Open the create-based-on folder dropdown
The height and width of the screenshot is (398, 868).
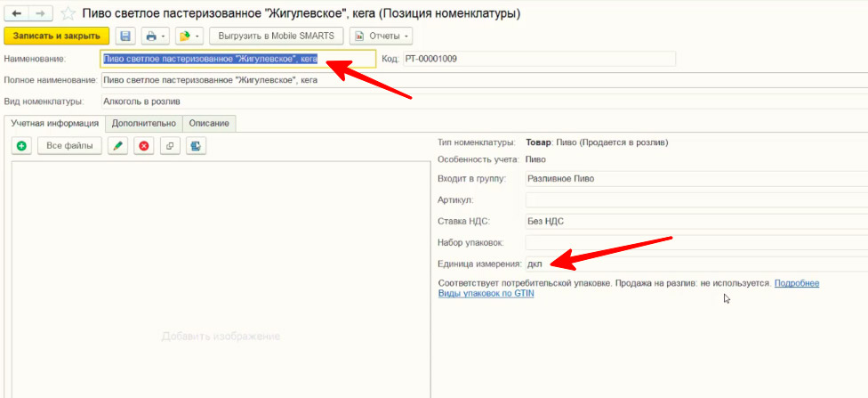click(189, 36)
